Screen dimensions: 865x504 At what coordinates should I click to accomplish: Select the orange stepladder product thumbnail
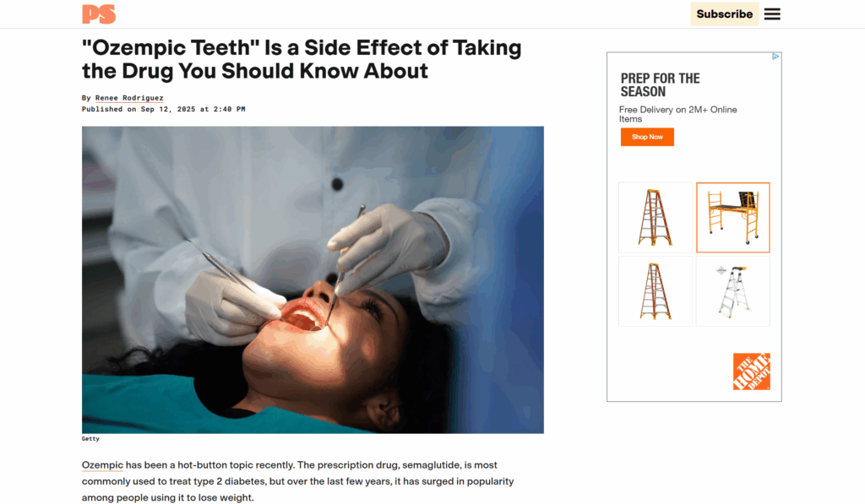[656, 217]
